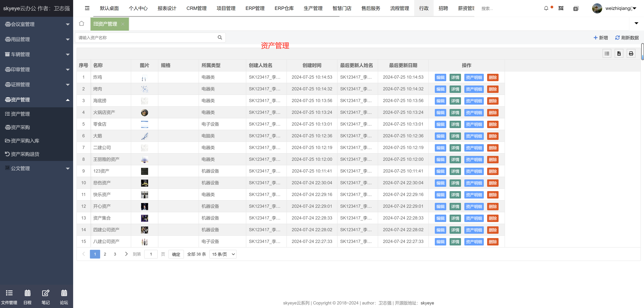
Task: Delete the 炸鸡 asset row
Action: (x=493, y=77)
